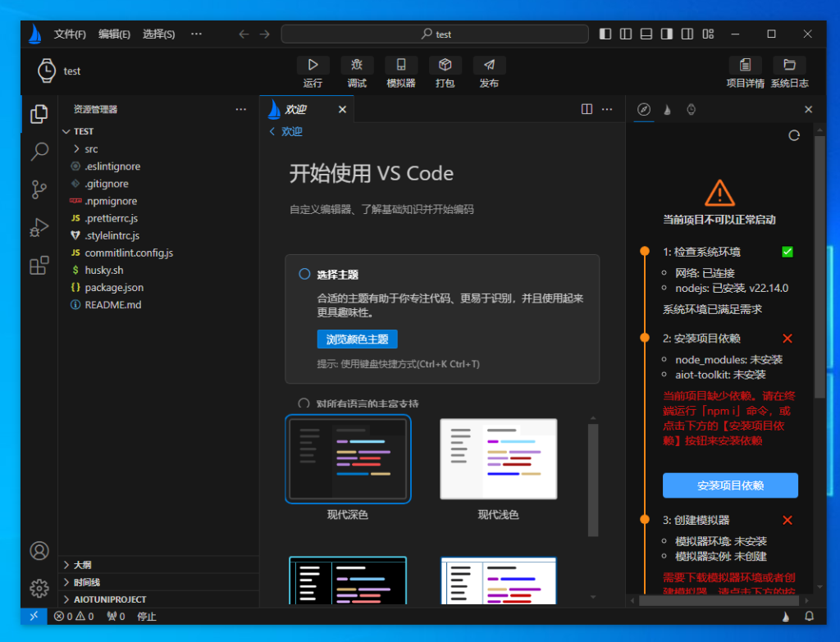
Task: Open editor more actions ellipsis
Action: click(607, 109)
